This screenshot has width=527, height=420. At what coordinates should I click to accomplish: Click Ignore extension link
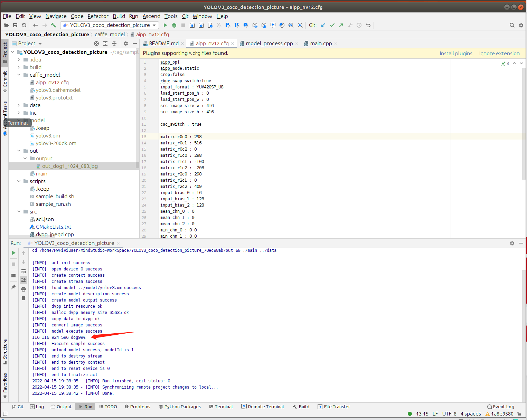[499, 54]
